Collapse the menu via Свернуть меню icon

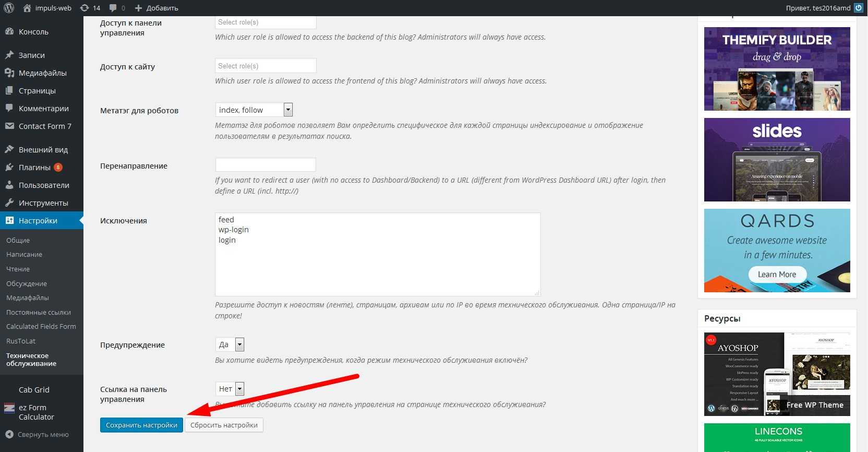pos(9,434)
